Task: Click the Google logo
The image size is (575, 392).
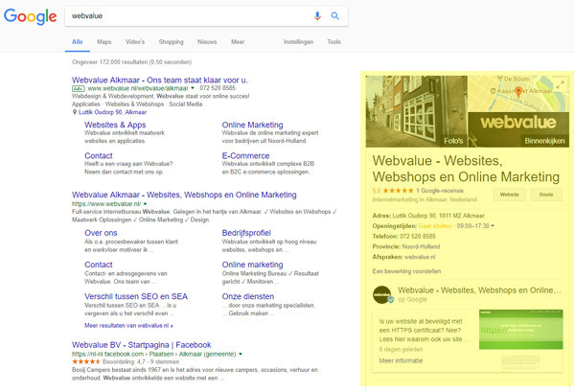Action: click(x=30, y=16)
